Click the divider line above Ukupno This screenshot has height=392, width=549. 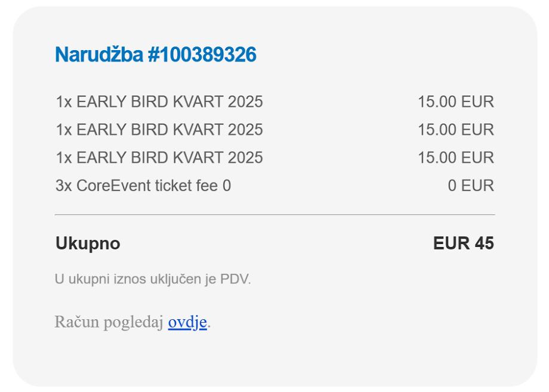(x=274, y=214)
